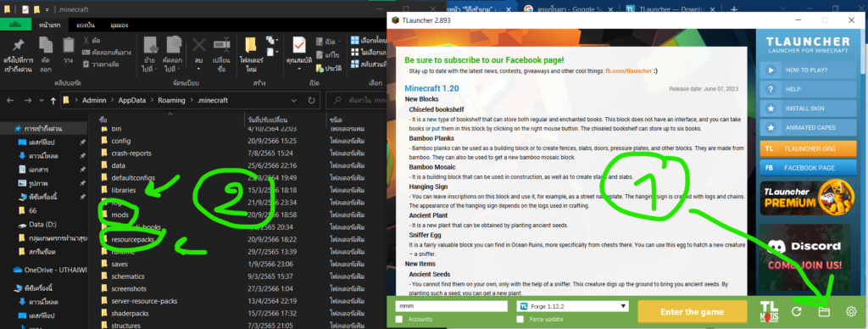Click the Pin to Quick access icon
The image size is (868, 329).
tap(19, 46)
